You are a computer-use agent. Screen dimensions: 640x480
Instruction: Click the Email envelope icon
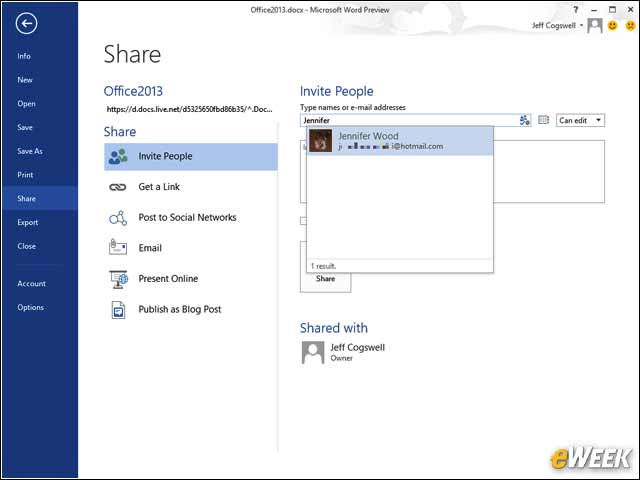click(x=118, y=247)
